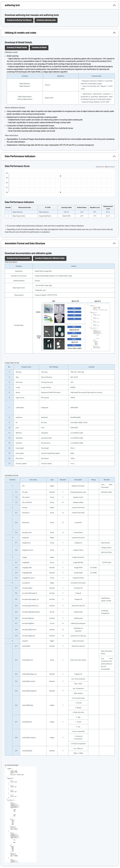This screenshot has width=120, height=868.
Task: Click the blue PET label in example data
Action: point(74,308)
